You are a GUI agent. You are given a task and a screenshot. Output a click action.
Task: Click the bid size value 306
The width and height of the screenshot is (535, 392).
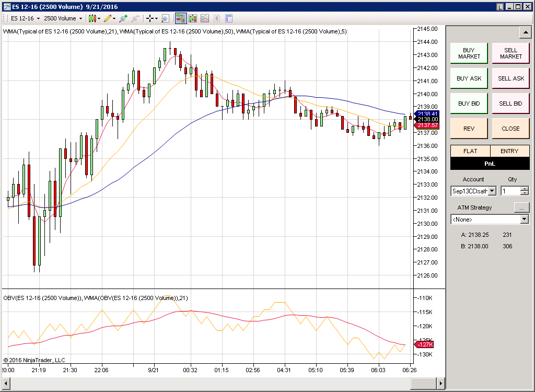click(x=507, y=246)
